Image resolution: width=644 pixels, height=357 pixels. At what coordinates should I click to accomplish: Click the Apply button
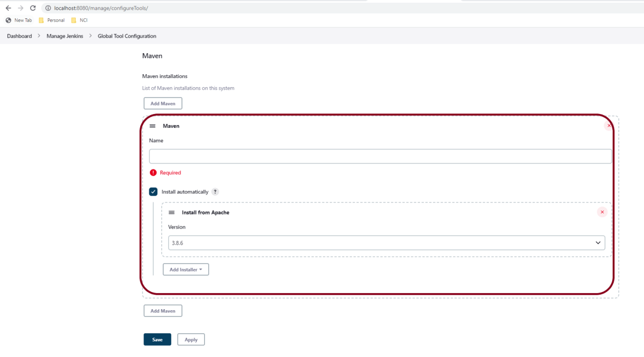coord(191,340)
